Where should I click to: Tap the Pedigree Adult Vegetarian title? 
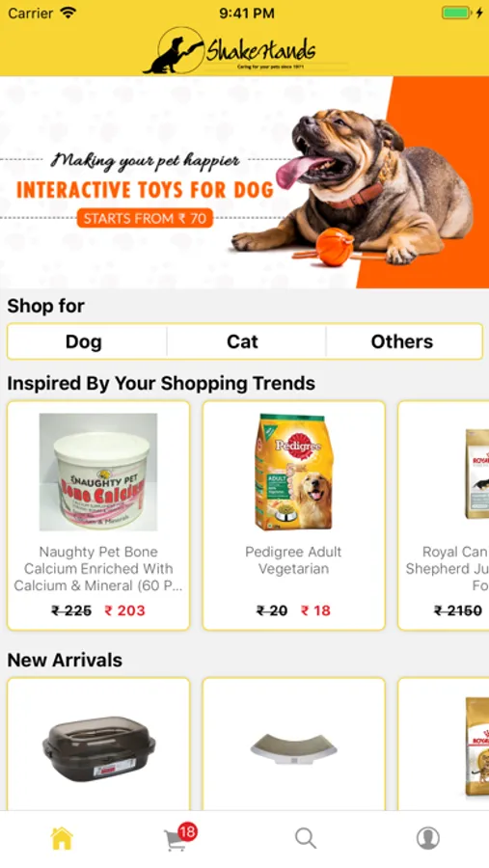coord(293,560)
